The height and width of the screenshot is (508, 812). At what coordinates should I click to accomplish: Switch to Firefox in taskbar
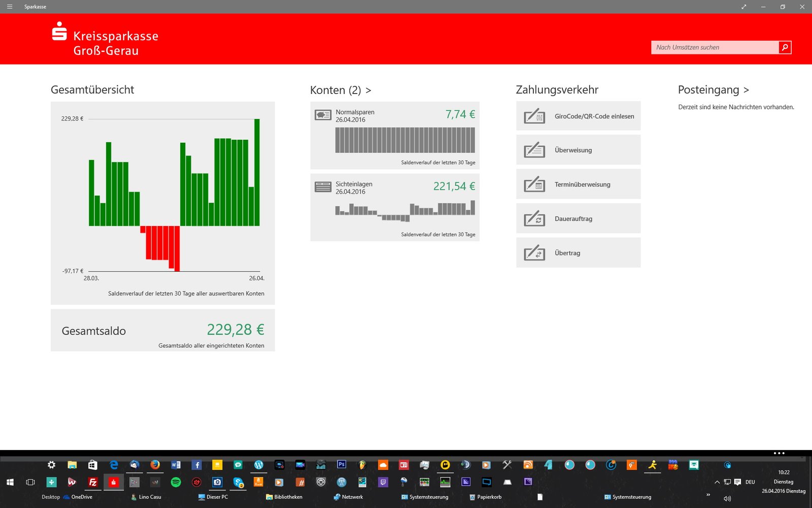pyautogui.click(x=155, y=465)
